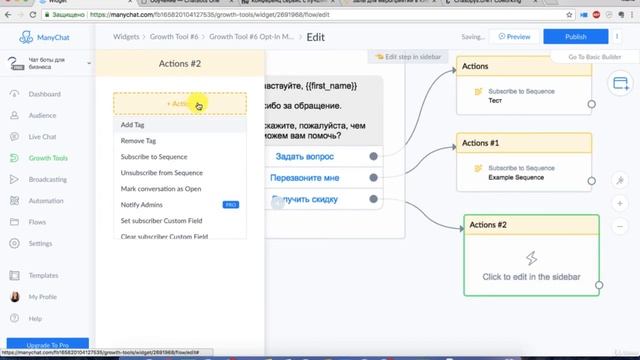Image resolution: width=640 pixels, height=360 pixels.
Task: Click Edit step in sidebar button
Action: click(408, 57)
